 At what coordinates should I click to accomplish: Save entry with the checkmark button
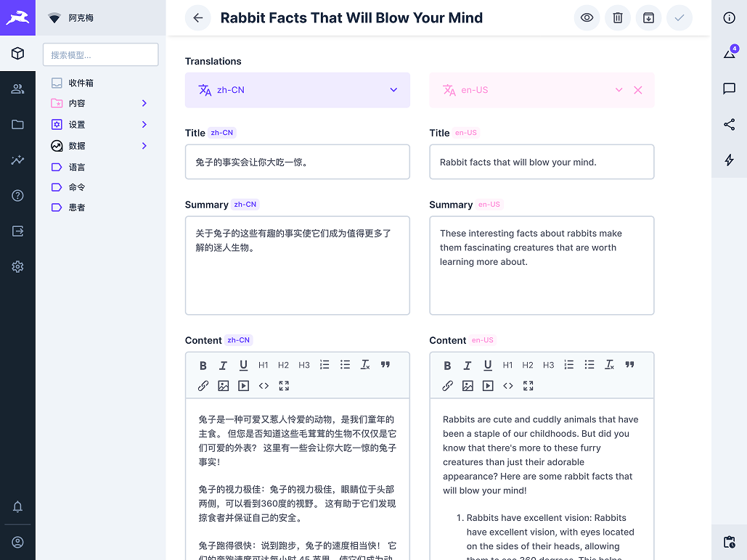click(x=679, y=18)
